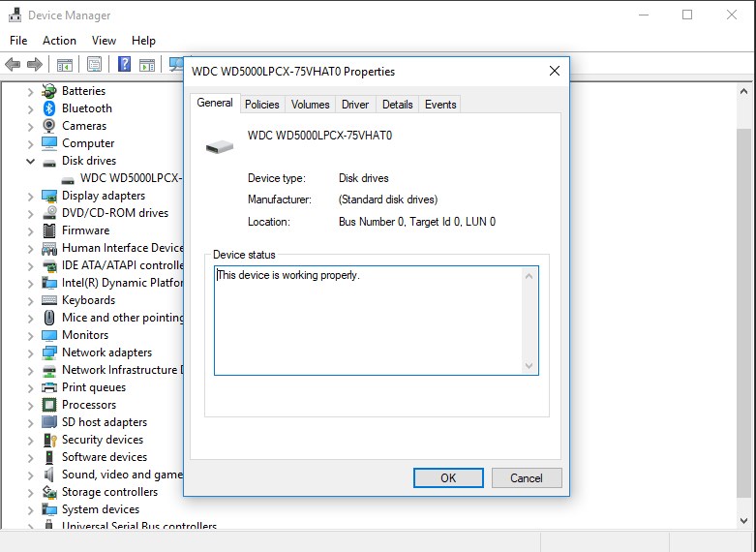Viewport: 756px width, 552px height.
Task: Maximize the Device Manager window
Action: point(687,15)
